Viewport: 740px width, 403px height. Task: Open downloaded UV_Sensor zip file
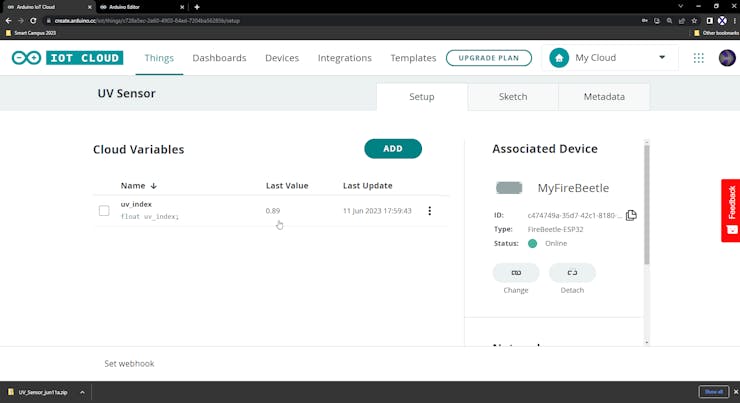point(39,392)
